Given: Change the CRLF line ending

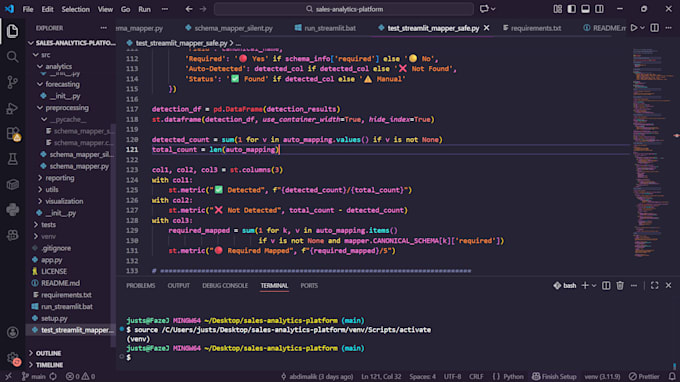Looking at the screenshot, I should pos(476,376).
